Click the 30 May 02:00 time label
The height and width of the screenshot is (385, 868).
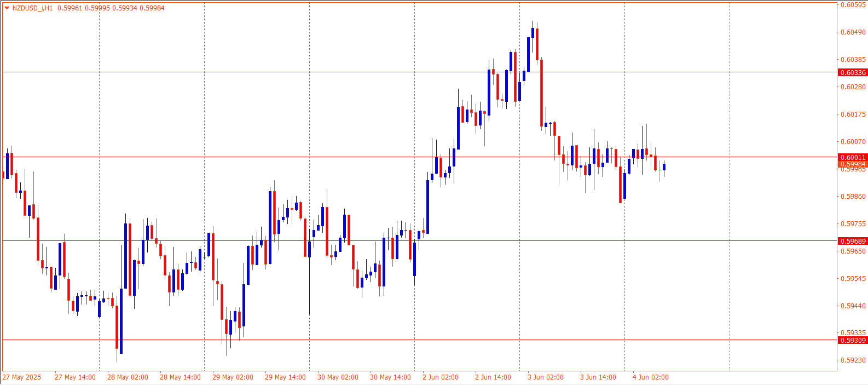pyautogui.click(x=338, y=377)
